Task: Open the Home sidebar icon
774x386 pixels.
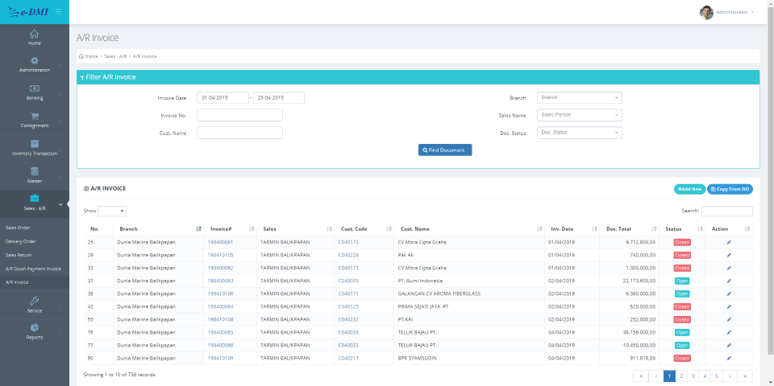Action: [x=34, y=34]
